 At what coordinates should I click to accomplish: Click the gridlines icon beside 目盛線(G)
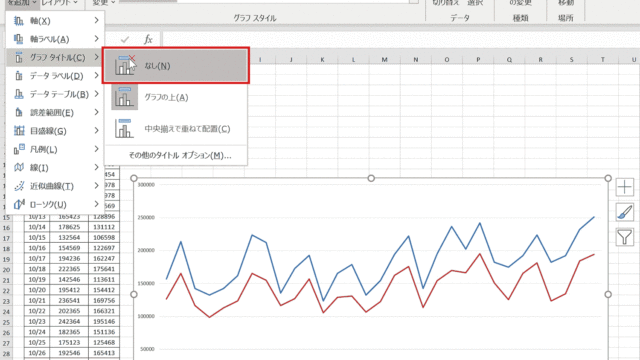(19, 131)
